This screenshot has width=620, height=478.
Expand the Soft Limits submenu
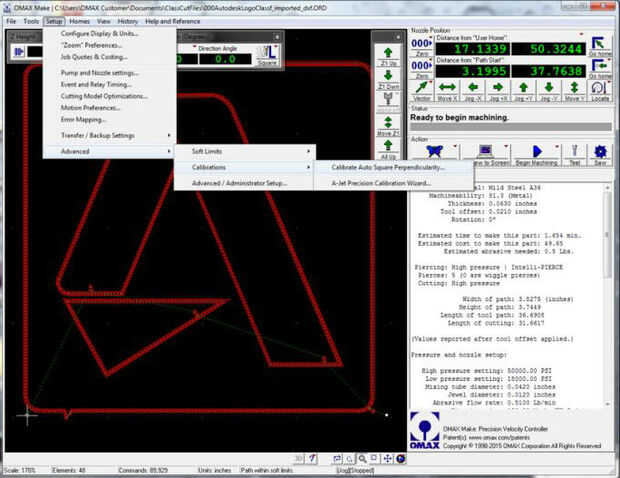coord(244,151)
